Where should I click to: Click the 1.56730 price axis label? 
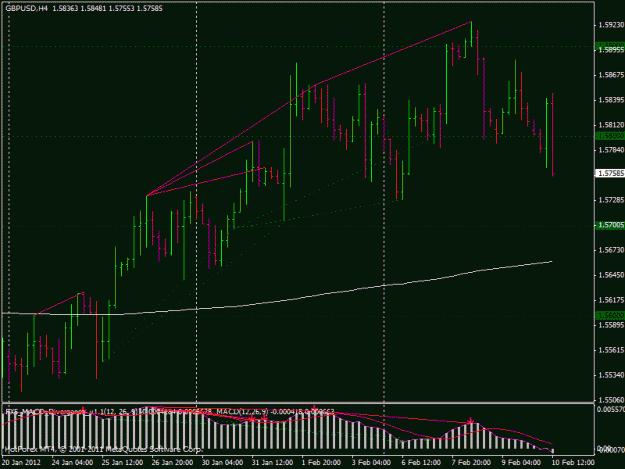pyautogui.click(x=611, y=250)
